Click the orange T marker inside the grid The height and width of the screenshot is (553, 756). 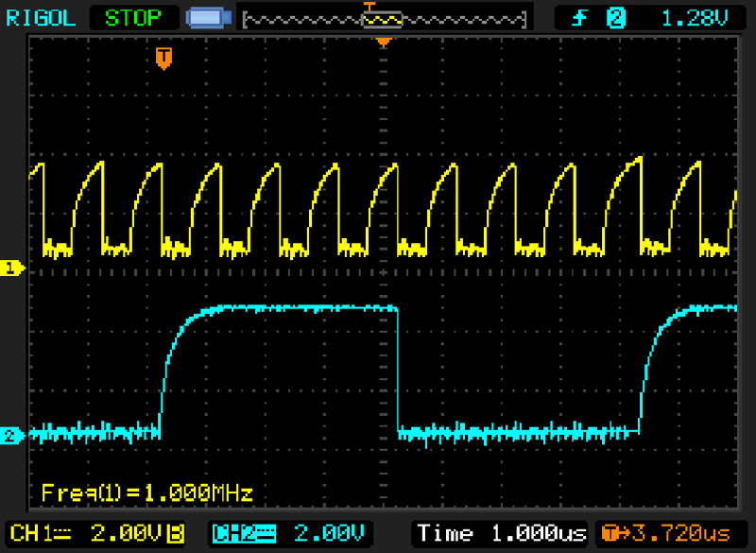click(163, 59)
